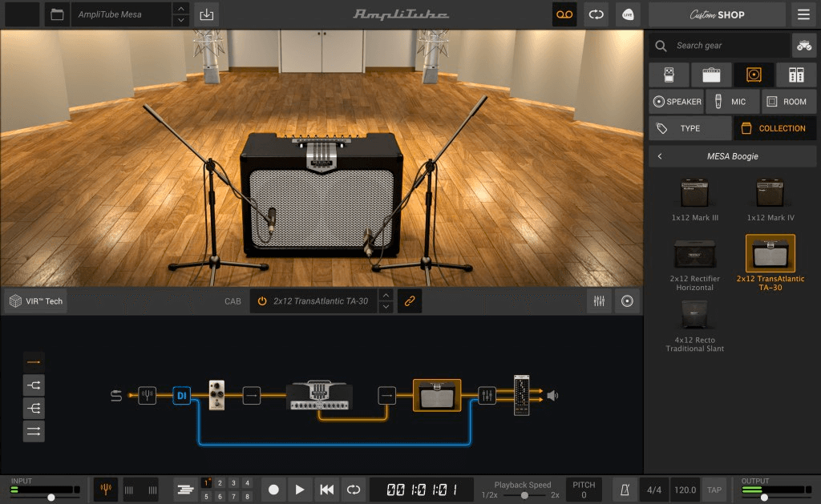Filter gear by COLLECTION
Screen dimensions: 821x504
point(775,128)
